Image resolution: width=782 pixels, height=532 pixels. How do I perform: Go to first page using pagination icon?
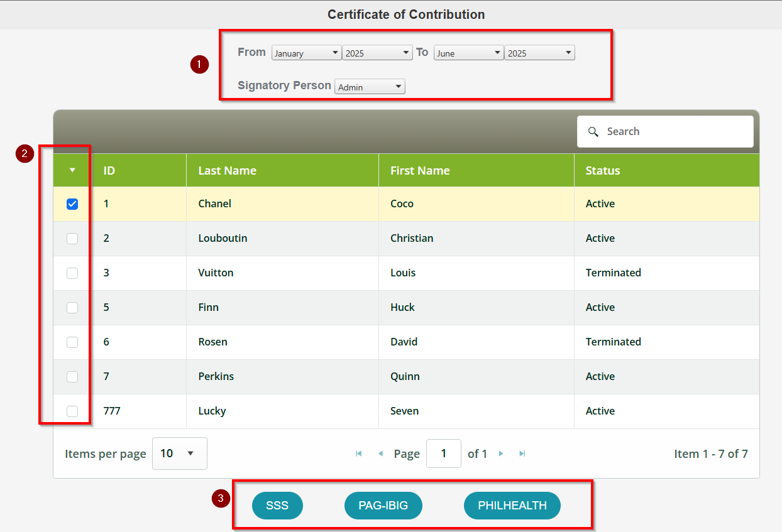pyautogui.click(x=359, y=453)
